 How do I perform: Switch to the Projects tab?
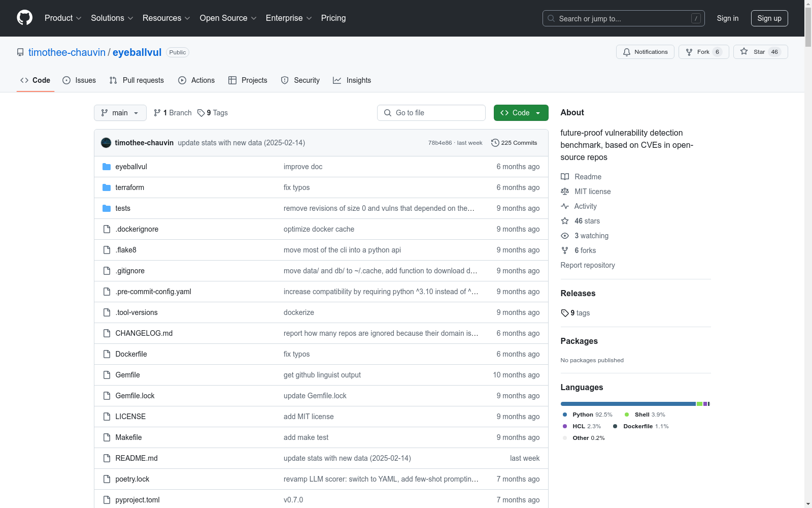pos(248,80)
